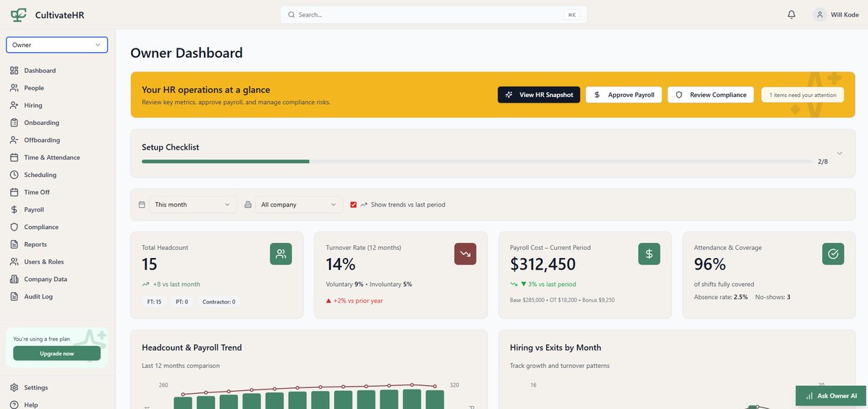Click the search magnifier icon
Image resolution: width=868 pixels, height=409 pixels.
point(292,14)
